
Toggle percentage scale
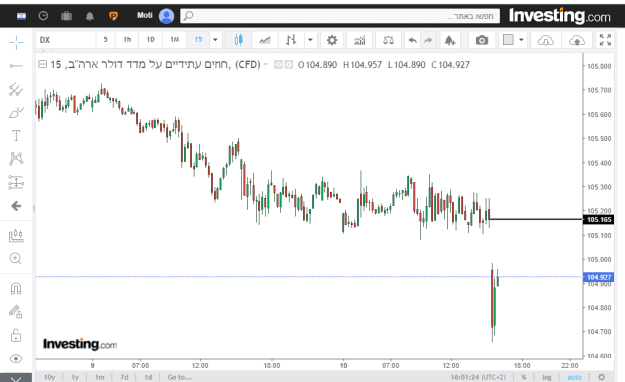(524, 377)
